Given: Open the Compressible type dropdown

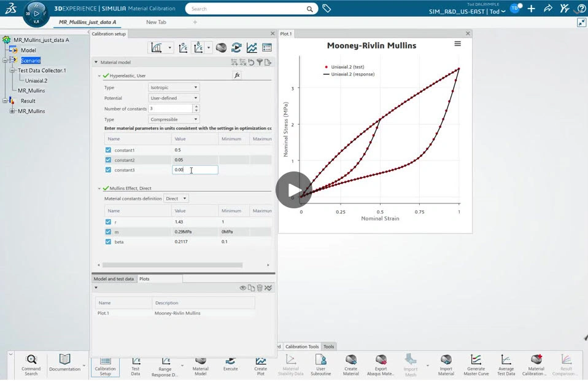Looking at the screenshot, I should [x=174, y=119].
